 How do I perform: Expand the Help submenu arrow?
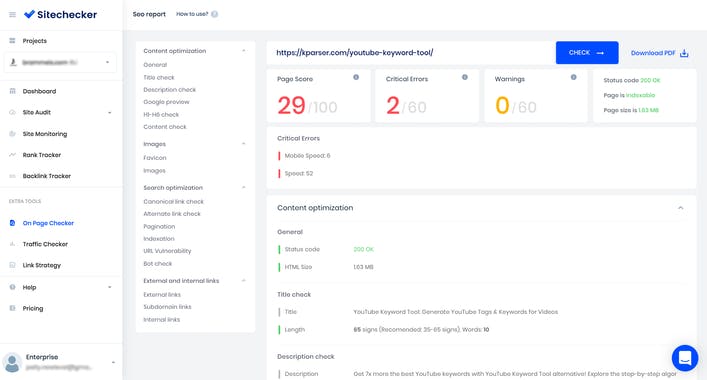110,287
